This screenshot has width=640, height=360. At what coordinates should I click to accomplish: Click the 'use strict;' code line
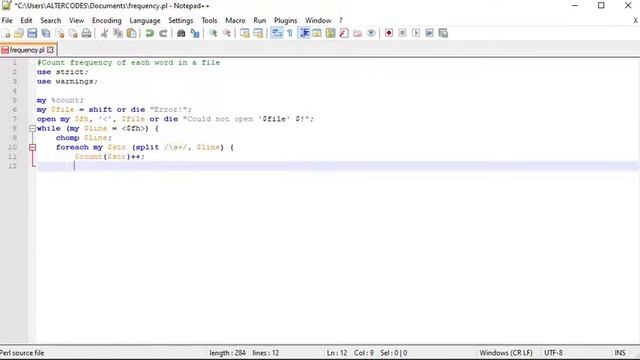tap(62, 72)
